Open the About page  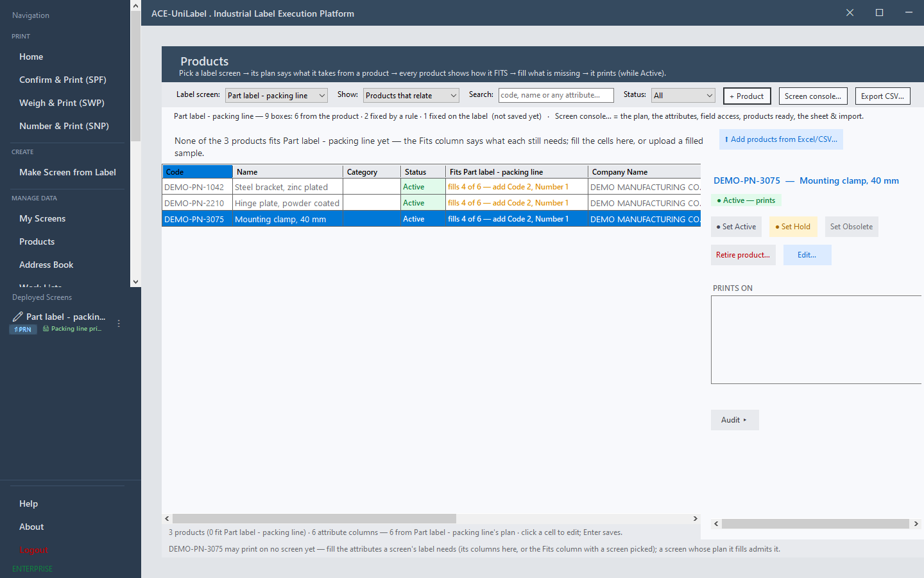(x=31, y=527)
